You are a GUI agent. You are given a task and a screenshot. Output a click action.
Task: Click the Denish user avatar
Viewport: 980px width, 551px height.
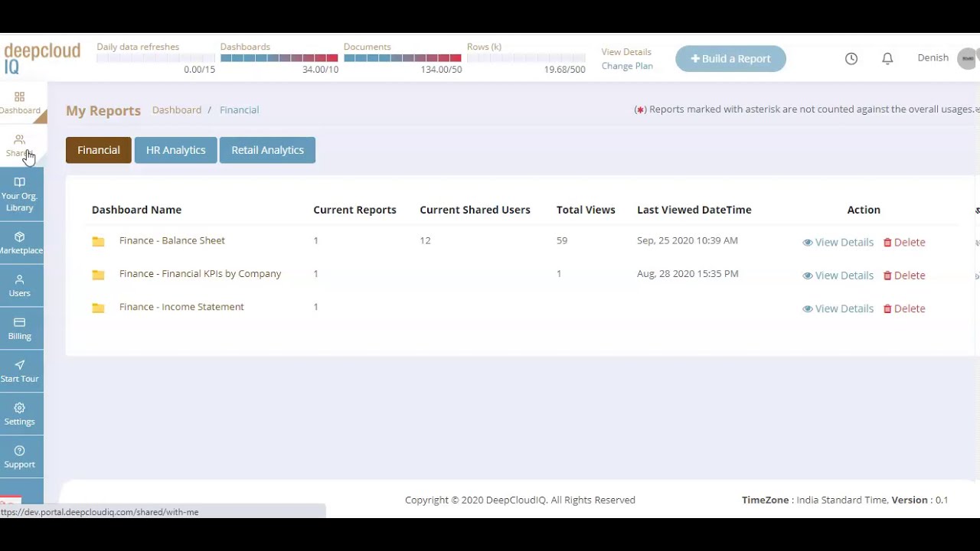(968, 58)
